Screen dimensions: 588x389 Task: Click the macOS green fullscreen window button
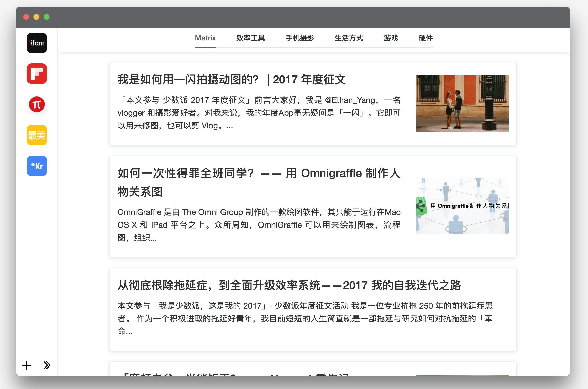tap(47, 17)
